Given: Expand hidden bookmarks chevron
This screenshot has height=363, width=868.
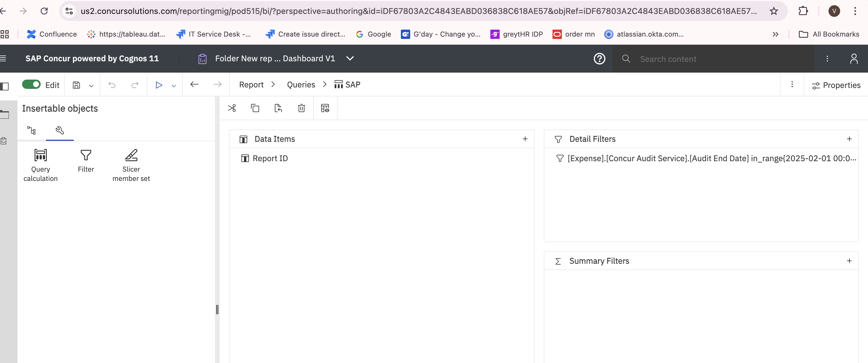Looking at the screenshot, I should pyautogui.click(x=775, y=34).
